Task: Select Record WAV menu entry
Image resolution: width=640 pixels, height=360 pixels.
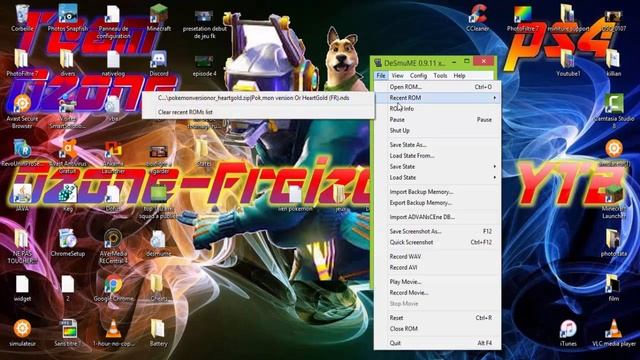Action: tap(438, 256)
